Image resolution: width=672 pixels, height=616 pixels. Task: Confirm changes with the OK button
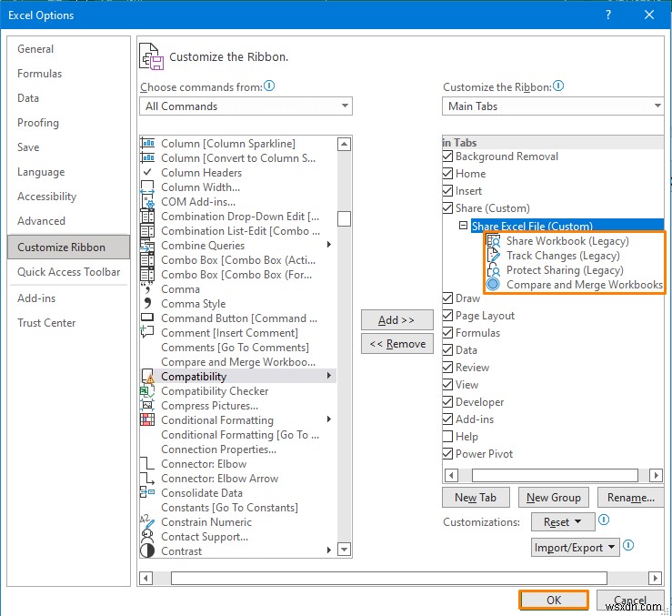coord(553,600)
